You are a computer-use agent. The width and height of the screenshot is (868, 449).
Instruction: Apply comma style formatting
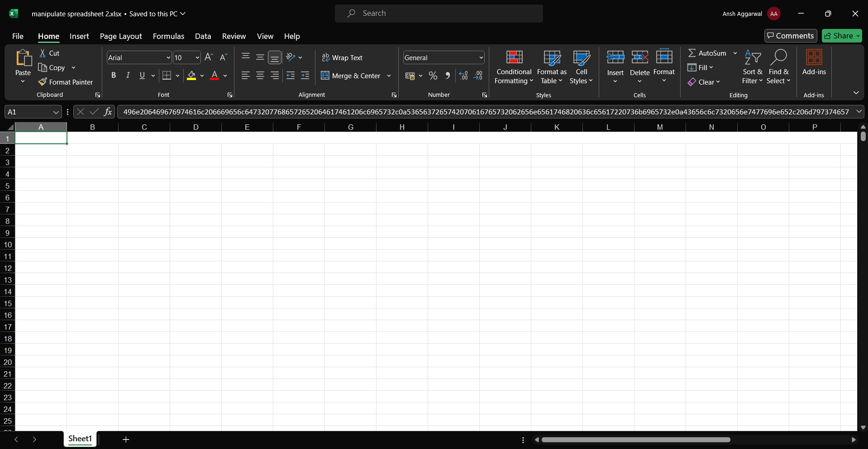tap(448, 76)
